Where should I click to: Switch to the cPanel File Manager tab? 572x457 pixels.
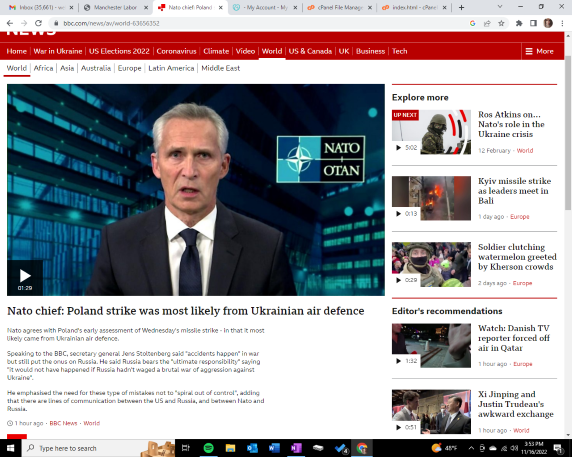[x=339, y=7]
